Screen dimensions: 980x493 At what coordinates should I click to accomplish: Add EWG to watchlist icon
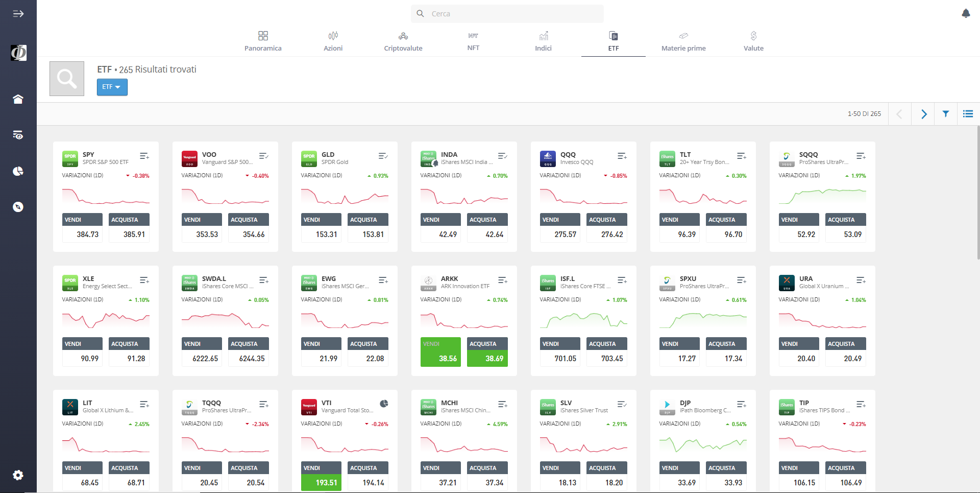pos(383,280)
